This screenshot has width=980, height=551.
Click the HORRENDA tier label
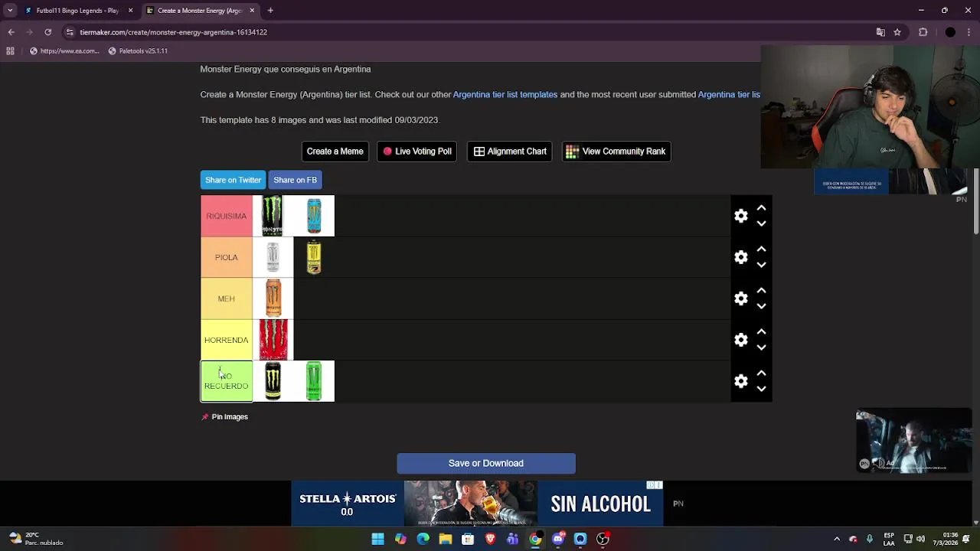coord(226,340)
